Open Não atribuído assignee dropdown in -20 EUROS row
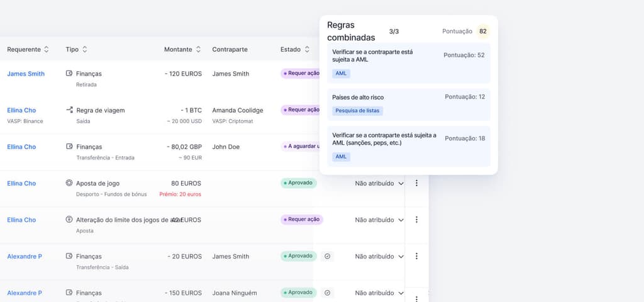The image size is (644, 302). click(401, 257)
